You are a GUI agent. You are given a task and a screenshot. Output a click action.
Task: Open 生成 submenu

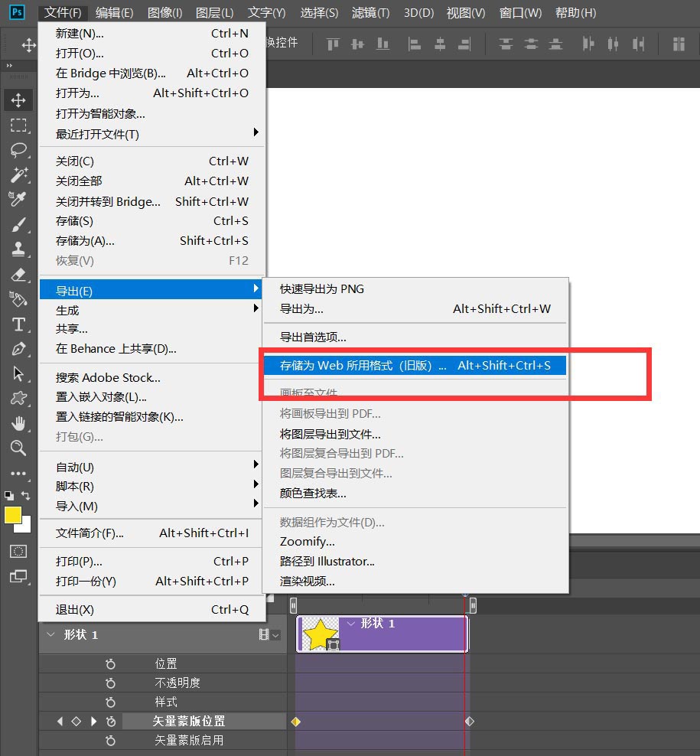tap(152, 310)
